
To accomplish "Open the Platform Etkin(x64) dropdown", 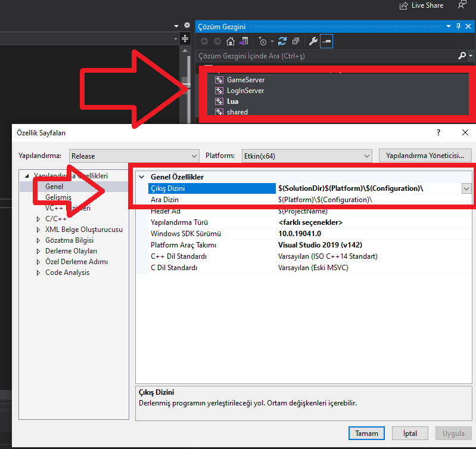I will [x=307, y=156].
